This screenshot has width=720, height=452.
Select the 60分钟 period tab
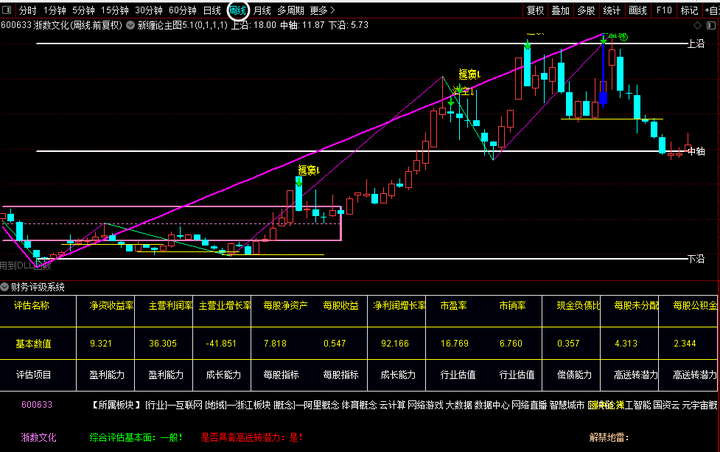point(182,10)
